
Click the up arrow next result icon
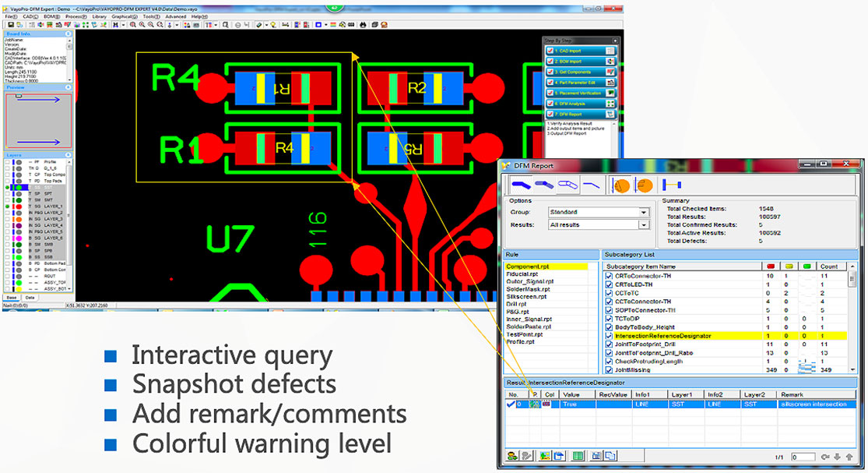(849, 457)
